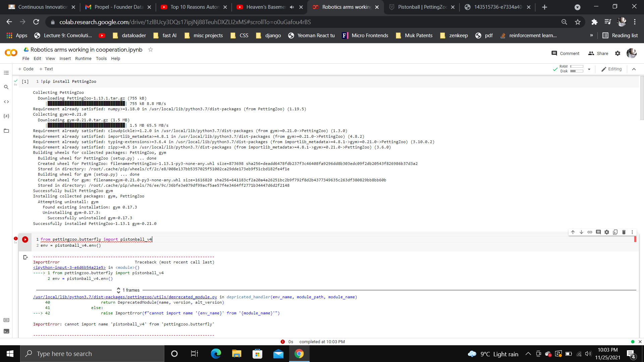The width and height of the screenshot is (644, 362).
Task: Open the RAM and Disk resources dropdown
Action: tap(589, 69)
